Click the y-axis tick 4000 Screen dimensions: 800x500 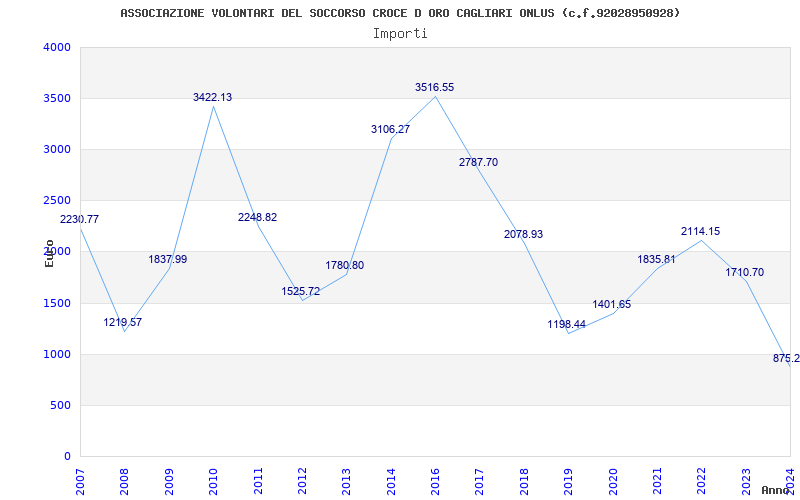pyautogui.click(x=57, y=47)
